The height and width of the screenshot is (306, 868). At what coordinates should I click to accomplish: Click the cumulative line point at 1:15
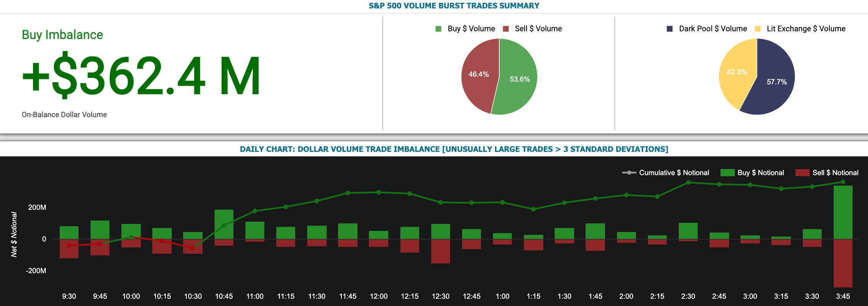click(x=533, y=209)
